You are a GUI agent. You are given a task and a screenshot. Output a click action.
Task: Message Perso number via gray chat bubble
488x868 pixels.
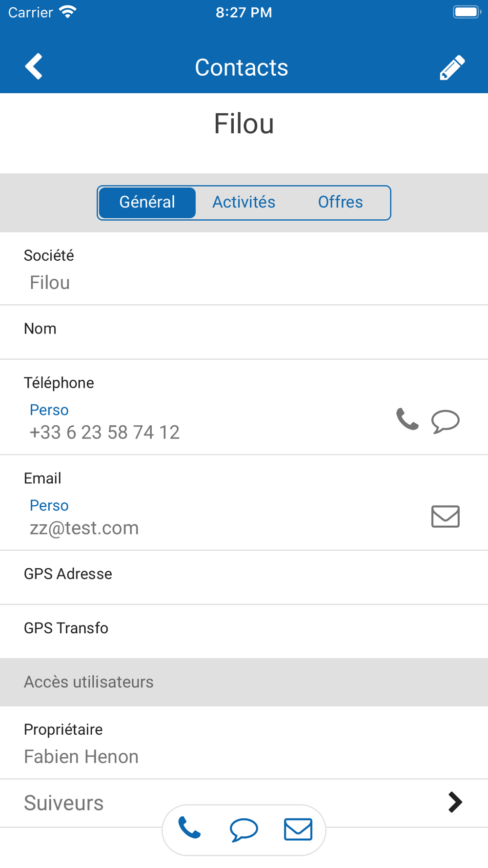click(x=446, y=421)
